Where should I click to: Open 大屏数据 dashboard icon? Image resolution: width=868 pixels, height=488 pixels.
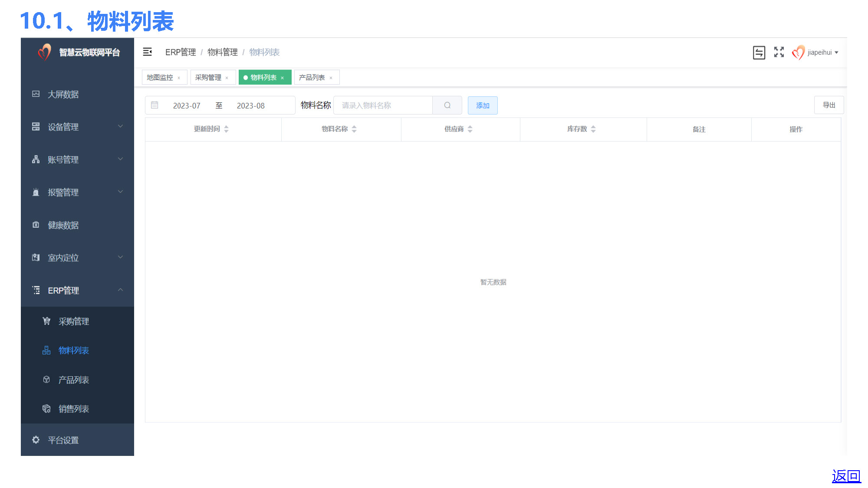(36, 94)
